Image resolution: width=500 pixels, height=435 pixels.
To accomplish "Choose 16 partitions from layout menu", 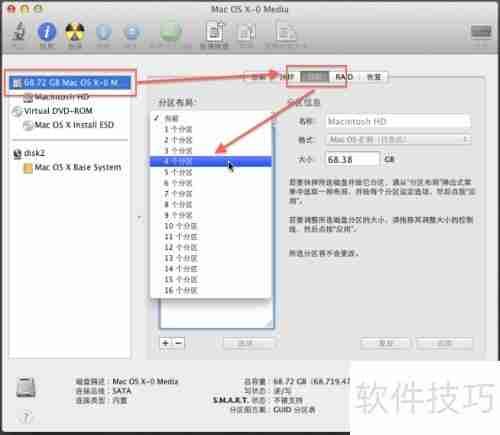I will tap(211, 290).
